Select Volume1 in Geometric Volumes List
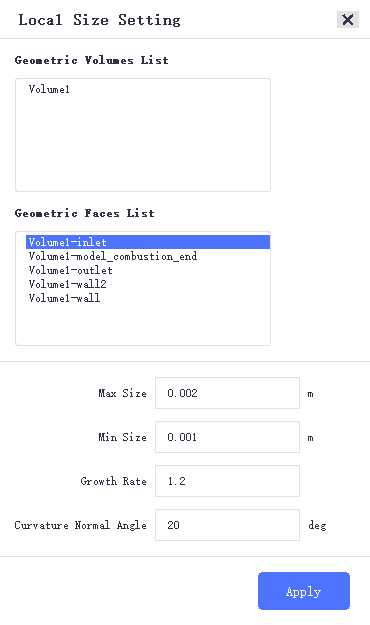 click(49, 89)
